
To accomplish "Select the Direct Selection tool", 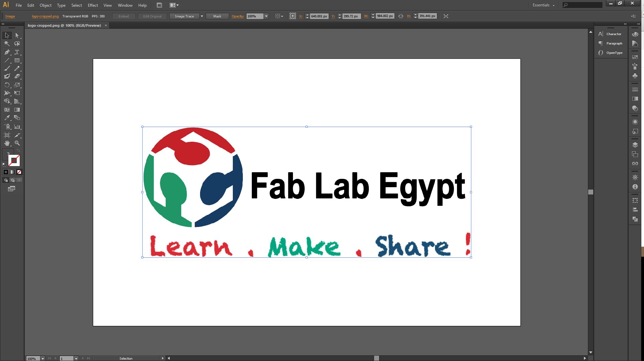I will click(x=17, y=35).
